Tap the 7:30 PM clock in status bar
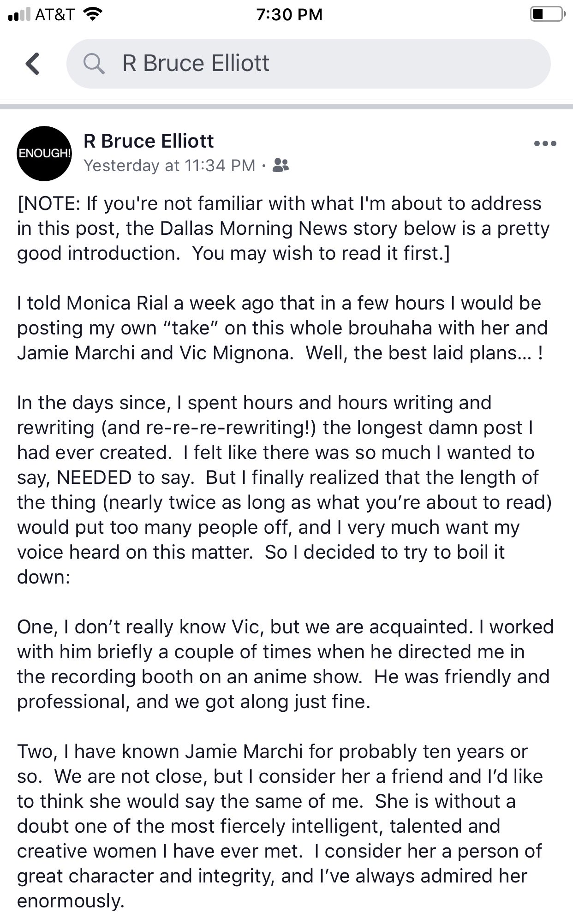The width and height of the screenshot is (573, 924). [x=289, y=14]
